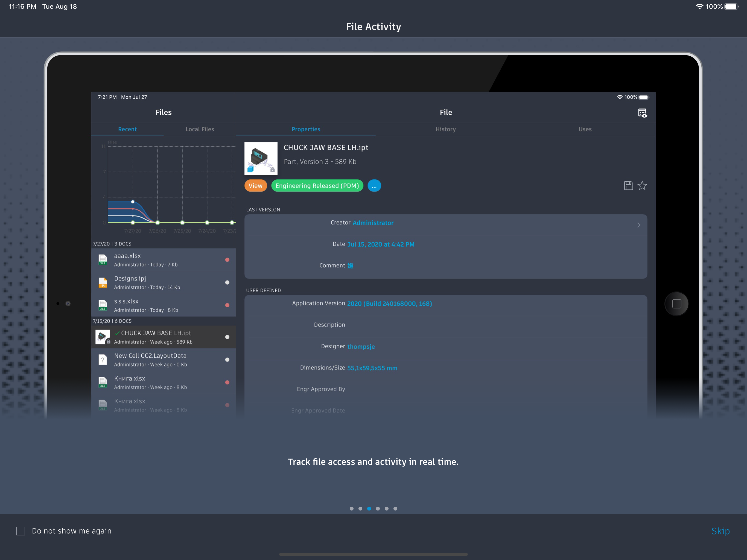Open the Local Files tab
The image size is (747, 560).
[x=200, y=129]
